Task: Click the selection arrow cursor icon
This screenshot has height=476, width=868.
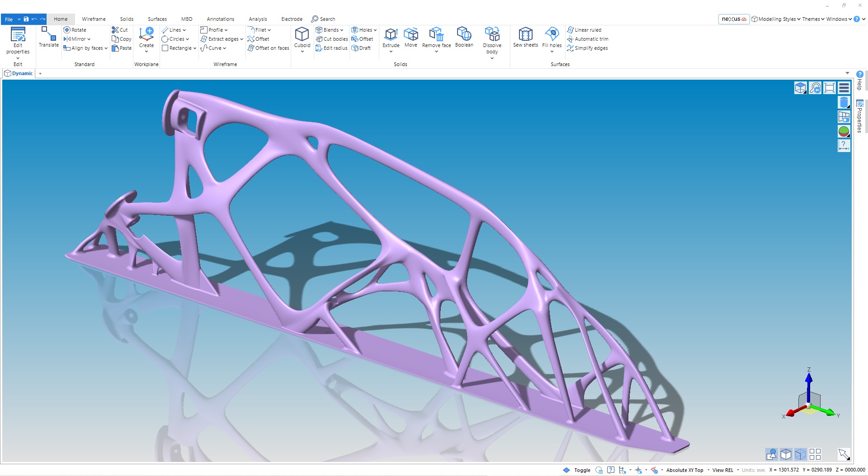Action: click(844, 454)
